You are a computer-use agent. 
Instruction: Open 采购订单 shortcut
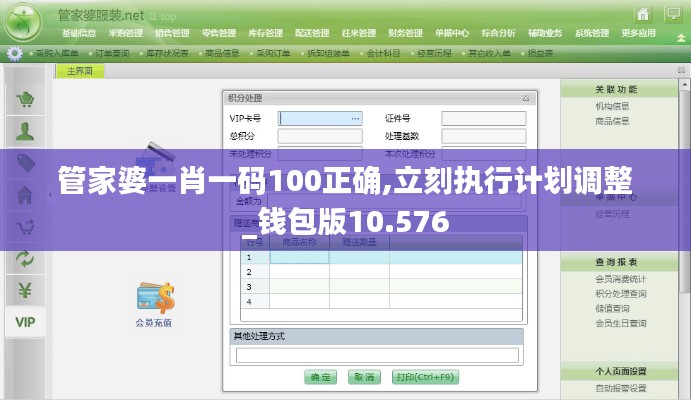click(x=273, y=53)
